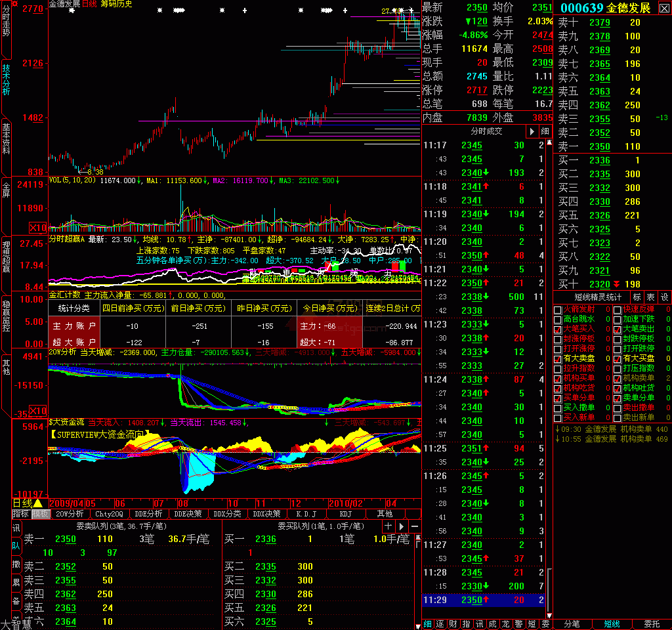The width and height of the screenshot is (672, 630).
Task: Click the X10 marker beside volume chart
Action: click(39, 227)
